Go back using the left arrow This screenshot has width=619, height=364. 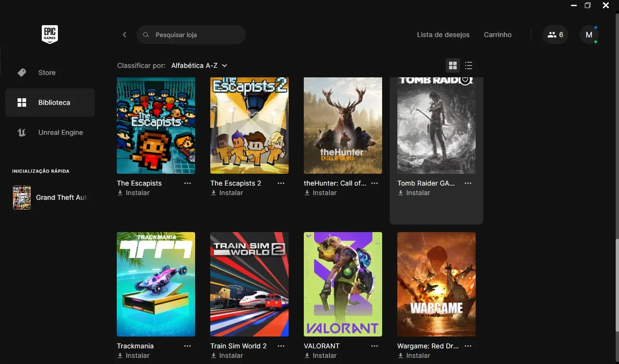tap(124, 35)
